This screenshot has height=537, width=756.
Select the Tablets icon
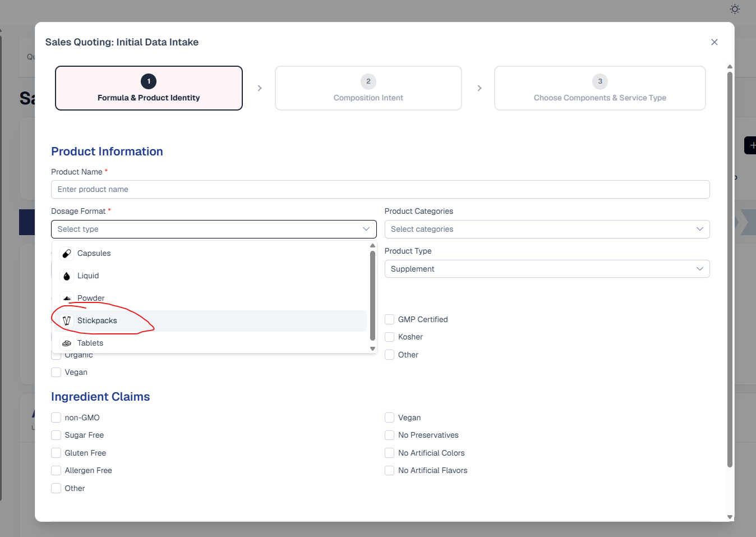[67, 343]
